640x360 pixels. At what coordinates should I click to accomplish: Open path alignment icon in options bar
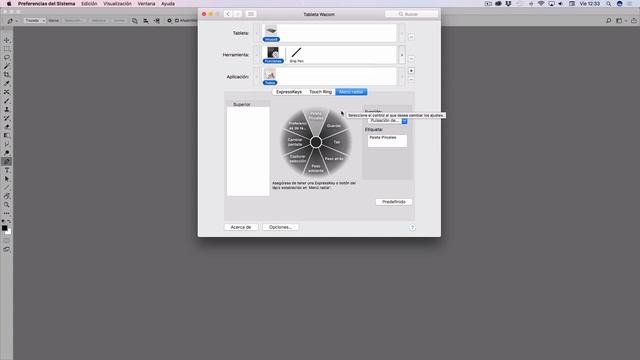coord(146,20)
